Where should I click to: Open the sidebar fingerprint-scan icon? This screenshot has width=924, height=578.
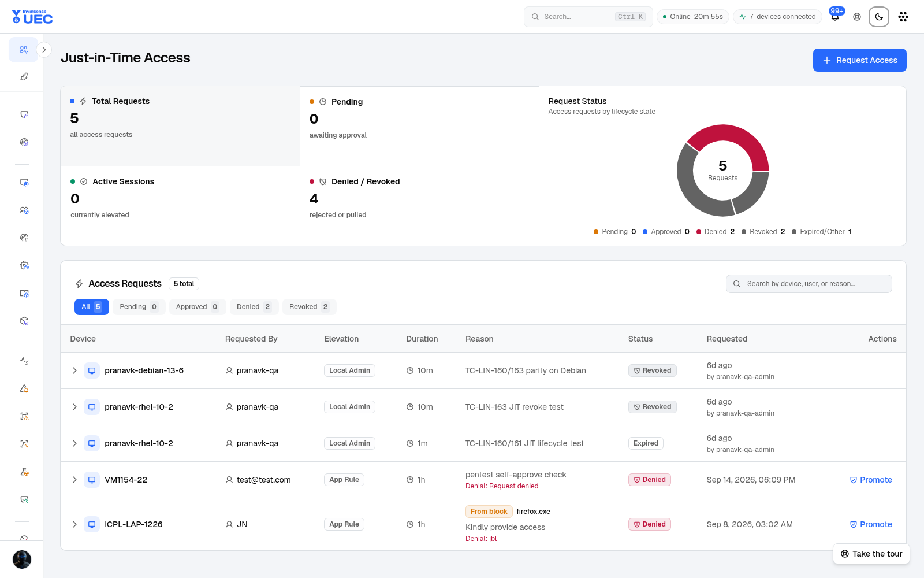coord(24,142)
